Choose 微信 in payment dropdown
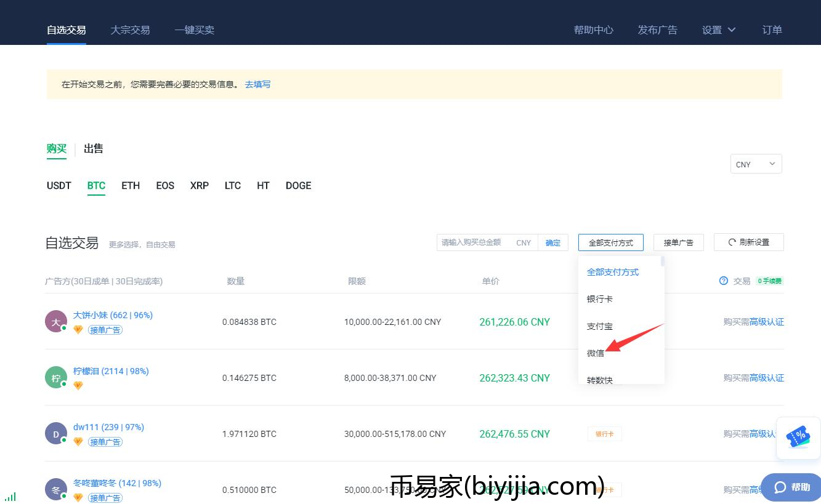This screenshot has width=821, height=504. click(x=596, y=353)
